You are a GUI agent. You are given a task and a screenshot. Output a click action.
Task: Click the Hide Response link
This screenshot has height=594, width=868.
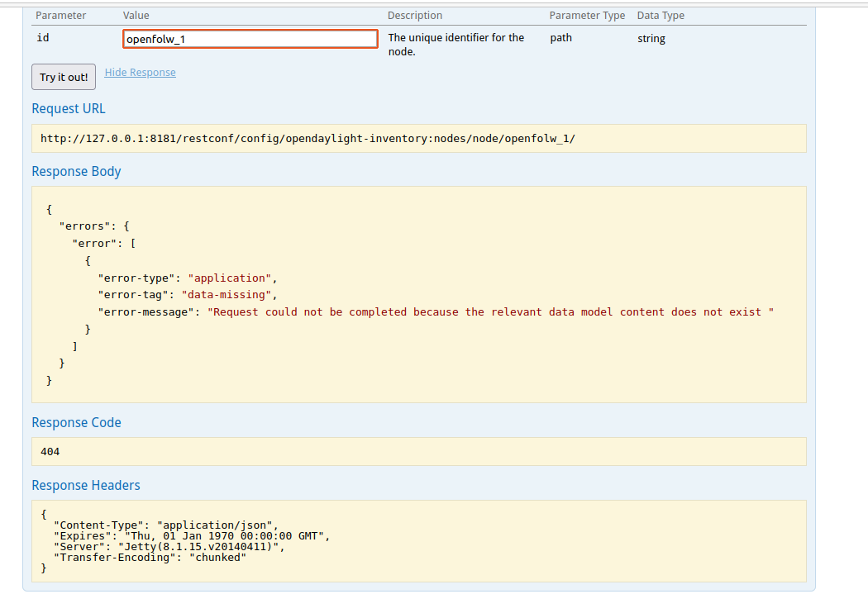coord(140,73)
